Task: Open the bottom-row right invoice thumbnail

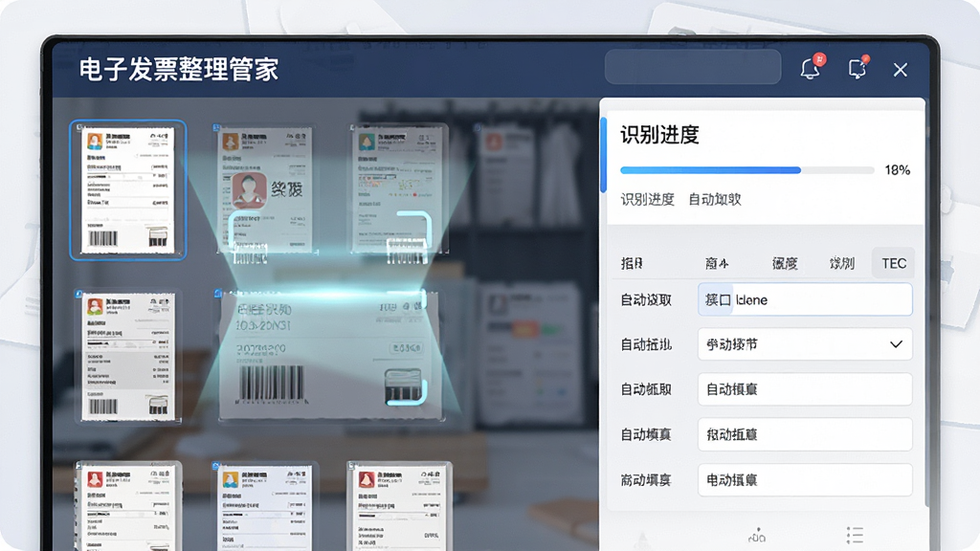Action: (400, 506)
